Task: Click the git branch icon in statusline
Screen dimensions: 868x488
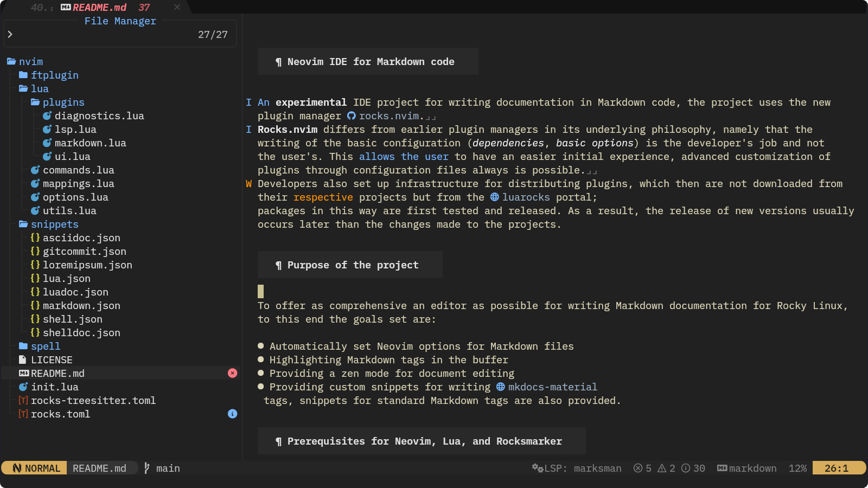Action: pos(147,468)
